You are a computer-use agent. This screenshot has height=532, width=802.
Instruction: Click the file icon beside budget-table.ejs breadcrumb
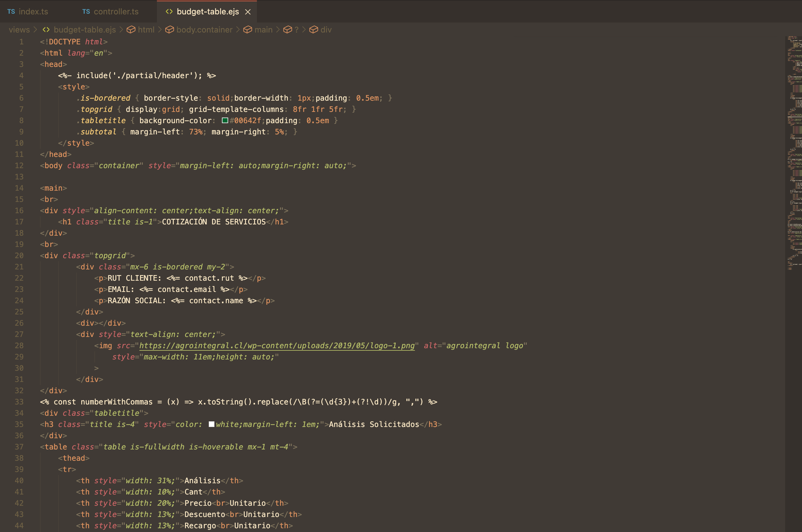click(x=47, y=29)
